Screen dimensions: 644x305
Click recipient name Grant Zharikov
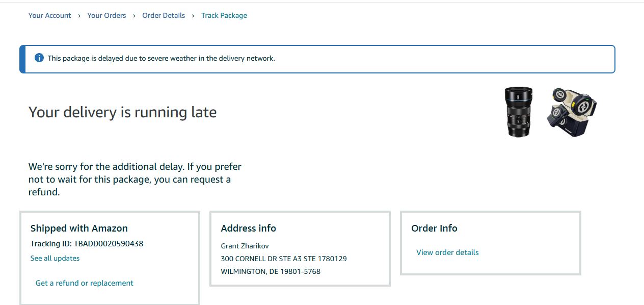click(245, 246)
